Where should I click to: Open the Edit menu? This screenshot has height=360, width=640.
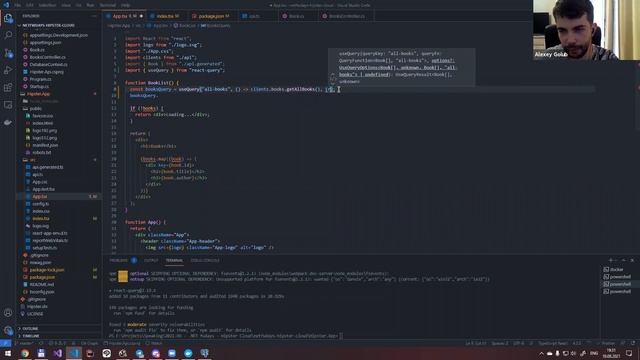[x=30, y=5]
